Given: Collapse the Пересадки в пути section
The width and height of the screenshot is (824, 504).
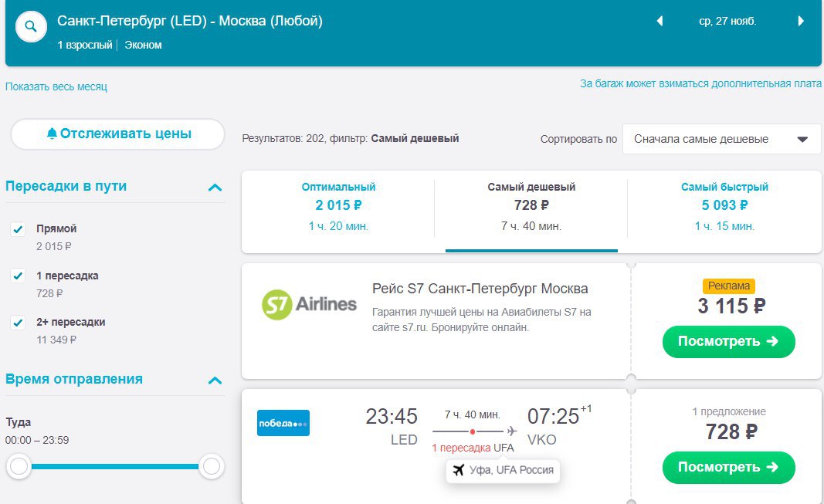Looking at the screenshot, I should (215, 187).
